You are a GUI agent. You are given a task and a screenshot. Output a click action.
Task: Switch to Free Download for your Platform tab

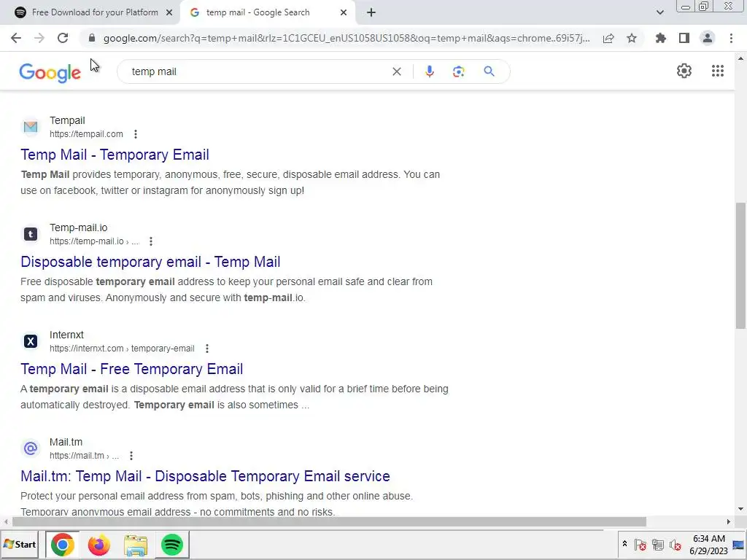94,12
